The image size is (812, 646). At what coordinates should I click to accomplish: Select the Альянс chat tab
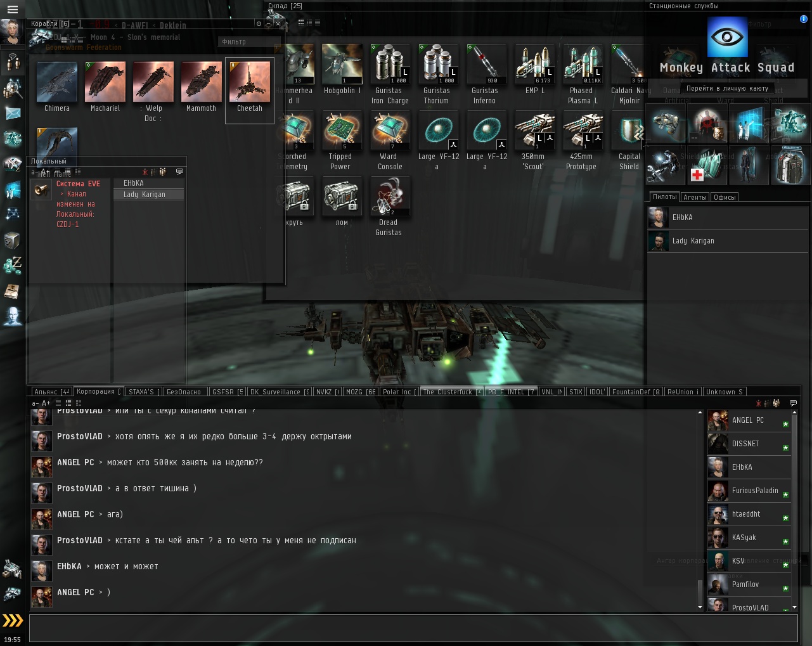pos(51,392)
